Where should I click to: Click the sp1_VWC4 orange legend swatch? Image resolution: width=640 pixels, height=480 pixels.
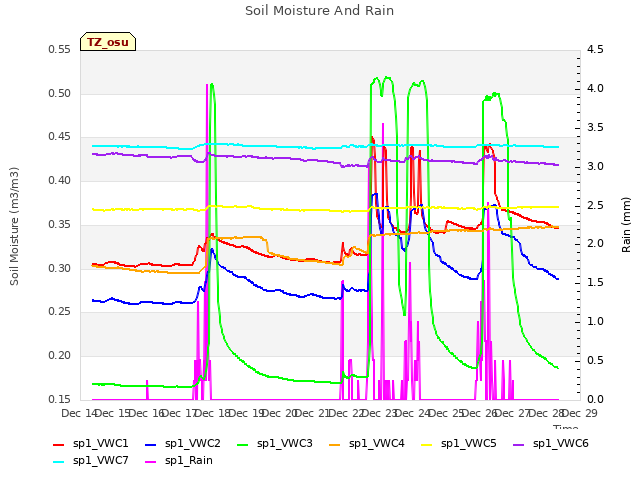click(x=335, y=444)
